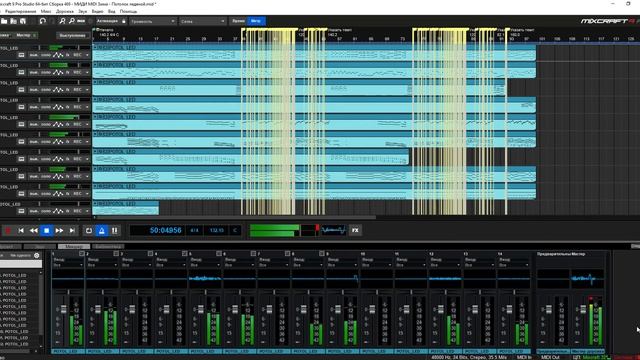Image resolution: width=640 pixels, height=360 pixels.
Task: Click the automation icon on third track
Action: tap(58, 89)
